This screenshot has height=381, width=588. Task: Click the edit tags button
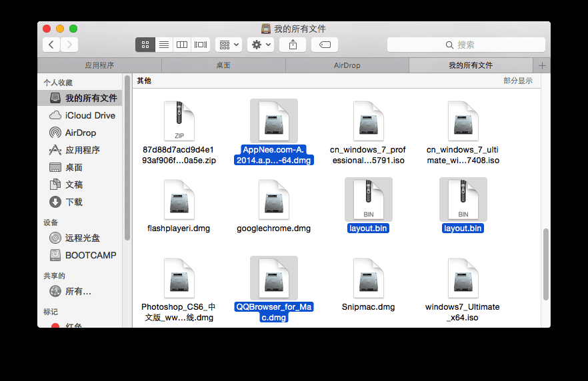(325, 45)
